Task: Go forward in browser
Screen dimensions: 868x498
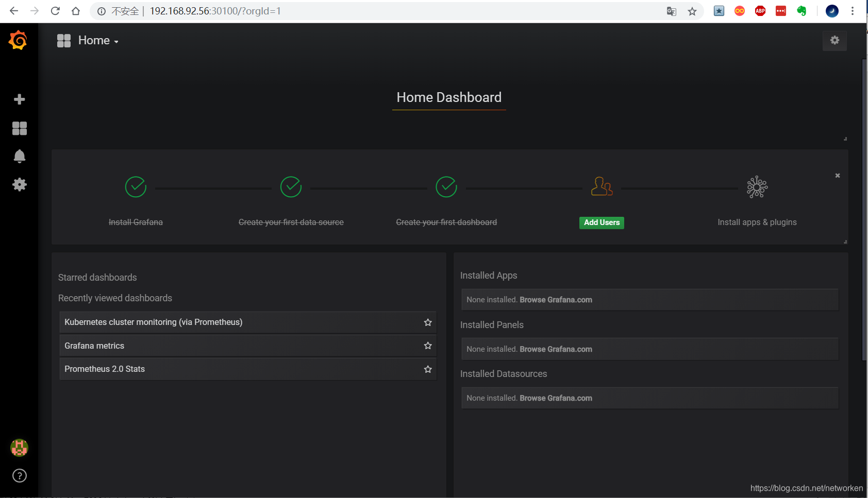Action: (x=35, y=11)
